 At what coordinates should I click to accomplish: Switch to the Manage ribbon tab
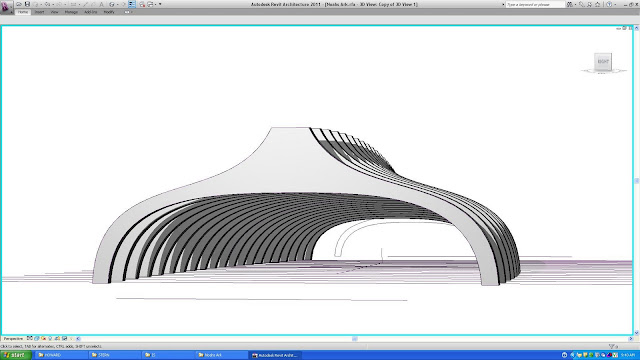click(71, 12)
